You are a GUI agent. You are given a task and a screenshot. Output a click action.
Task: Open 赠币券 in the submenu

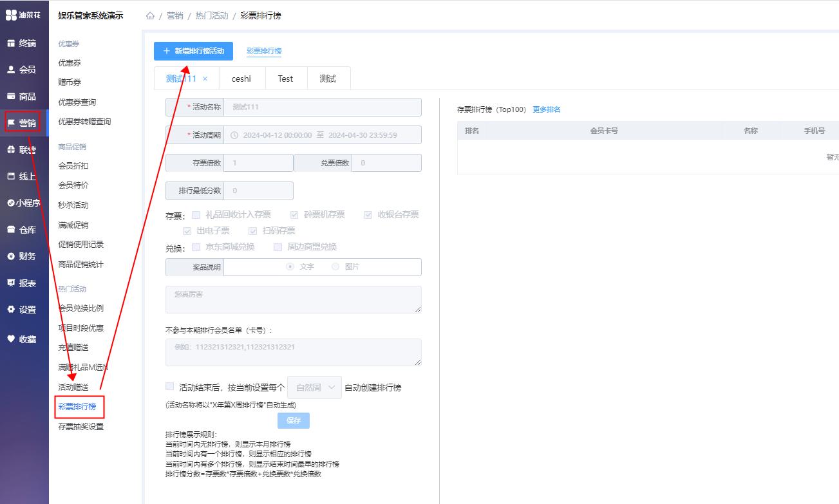pos(70,82)
